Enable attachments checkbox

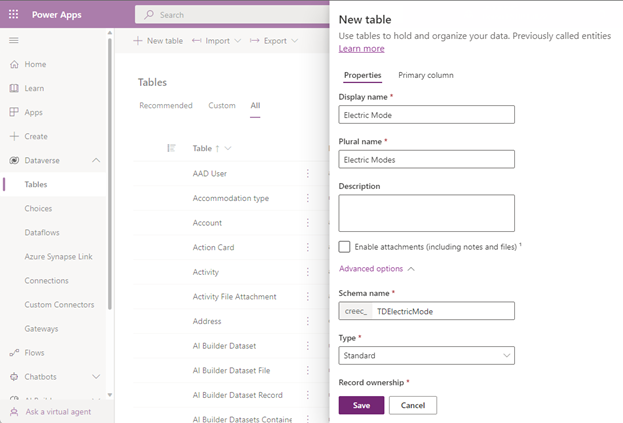(344, 247)
